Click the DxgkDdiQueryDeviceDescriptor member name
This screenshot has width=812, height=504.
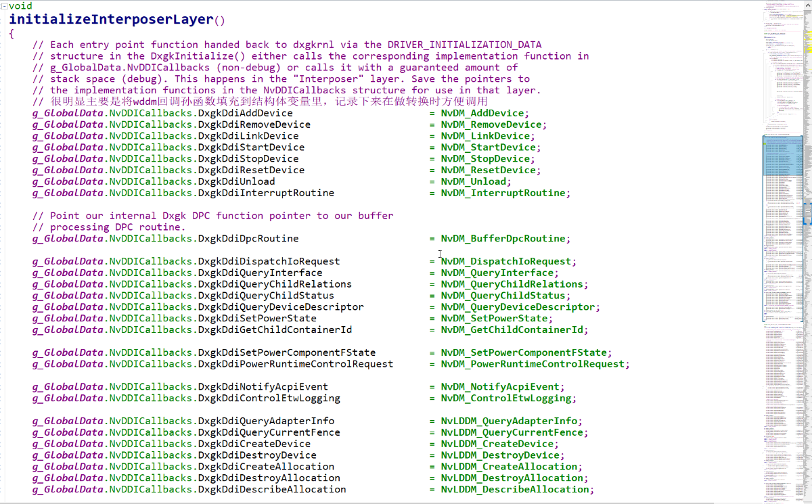pyautogui.click(x=281, y=307)
